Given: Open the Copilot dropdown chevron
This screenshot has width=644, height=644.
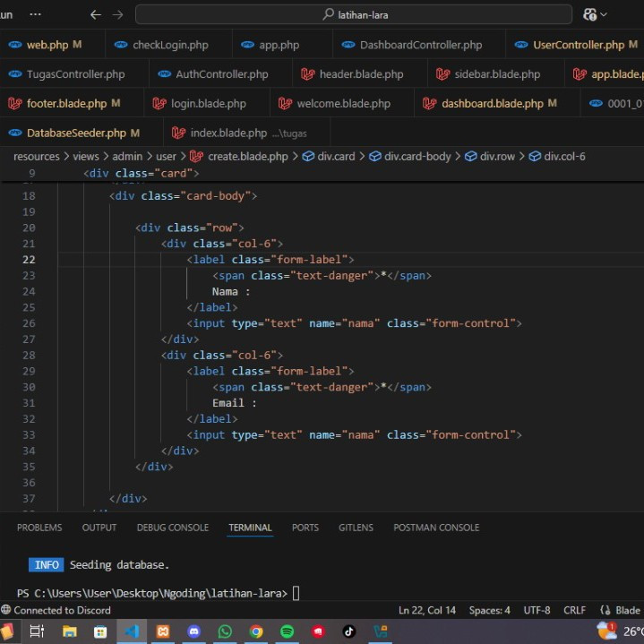Looking at the screenshot, I should click(x=604, y=14).
